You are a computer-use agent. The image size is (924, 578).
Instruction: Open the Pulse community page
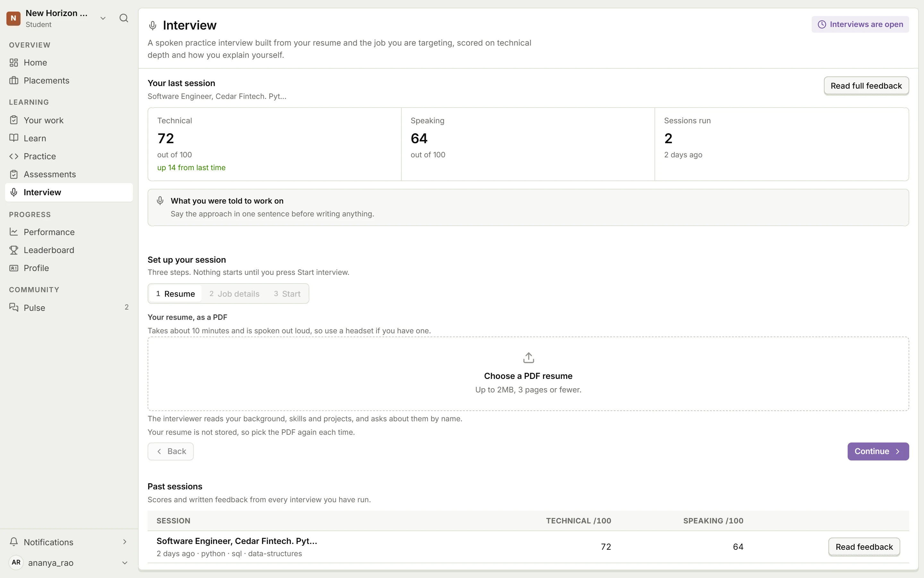click(x=69, y=307)
